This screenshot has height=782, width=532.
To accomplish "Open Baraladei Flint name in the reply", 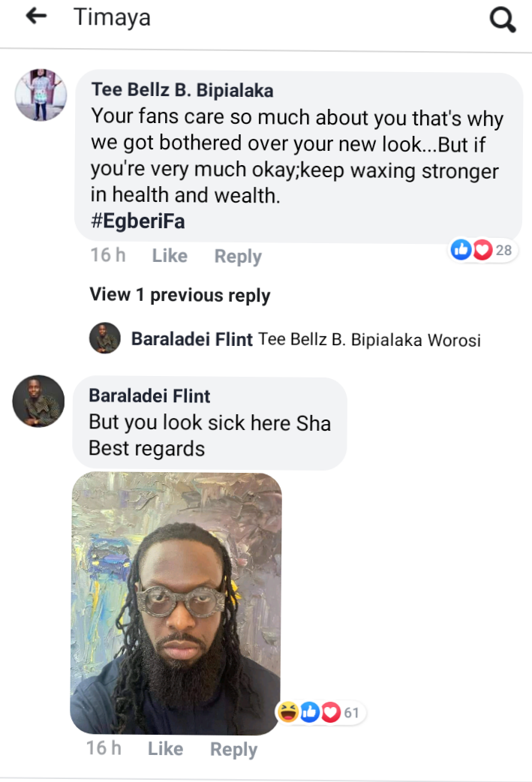I will pos(192,339).
